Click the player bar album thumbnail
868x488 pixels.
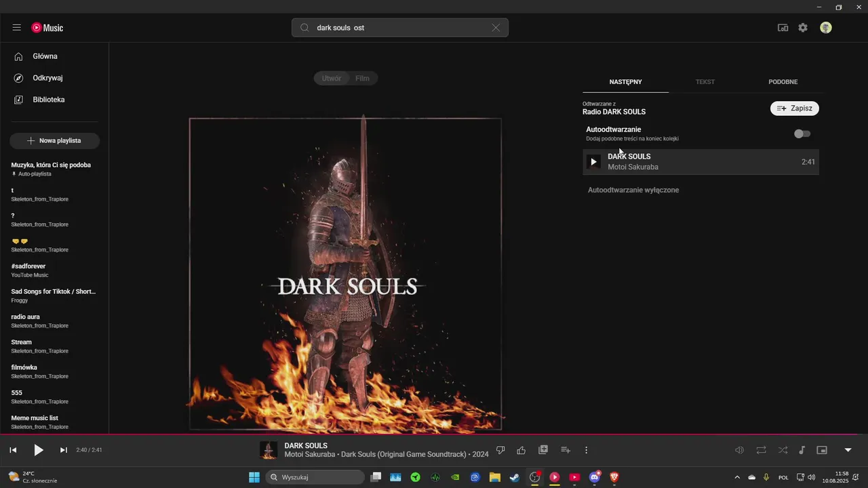(269, 450)
